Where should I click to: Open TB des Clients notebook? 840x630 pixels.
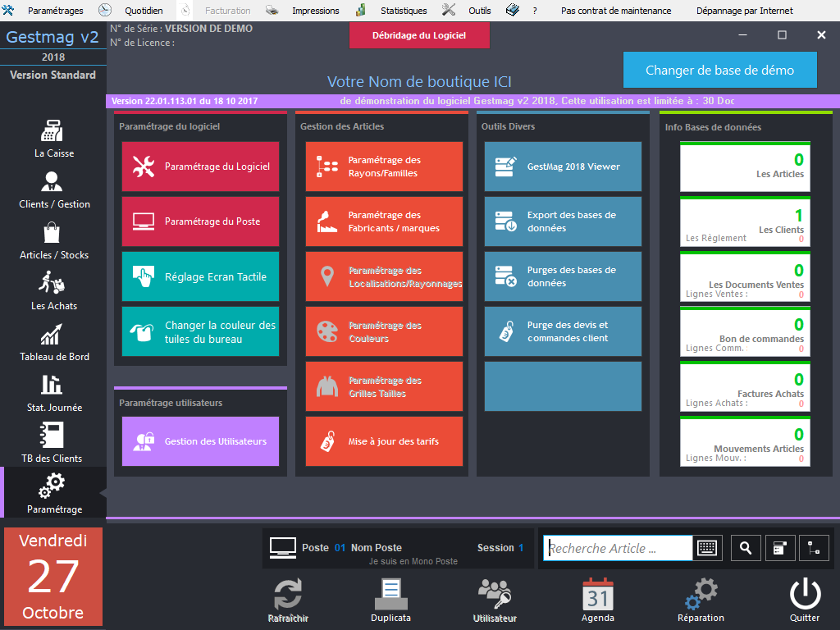tap(52, 442)
